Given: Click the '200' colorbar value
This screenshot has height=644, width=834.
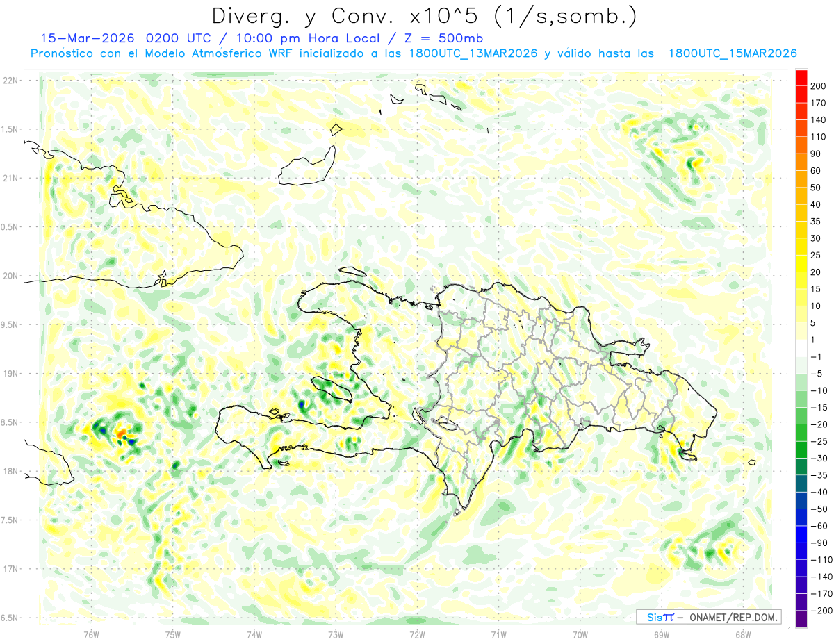Looking at the screenshot, I should pos(819,86).
